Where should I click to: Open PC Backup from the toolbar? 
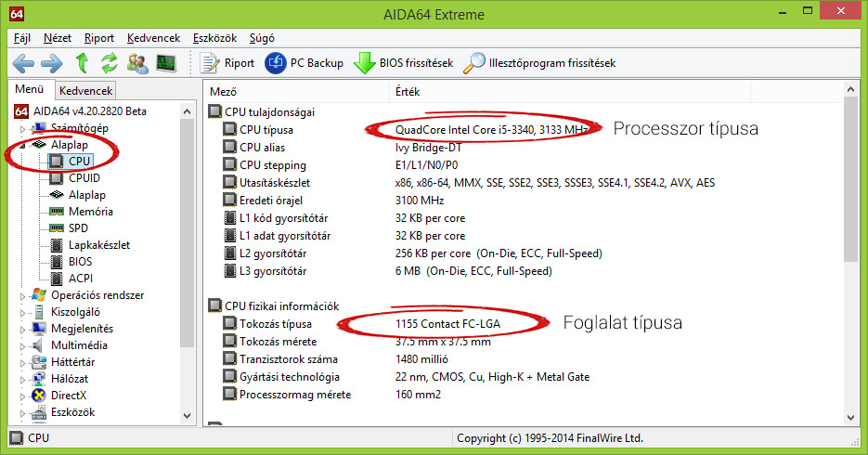pyautogui.click(x=304, y=63)
